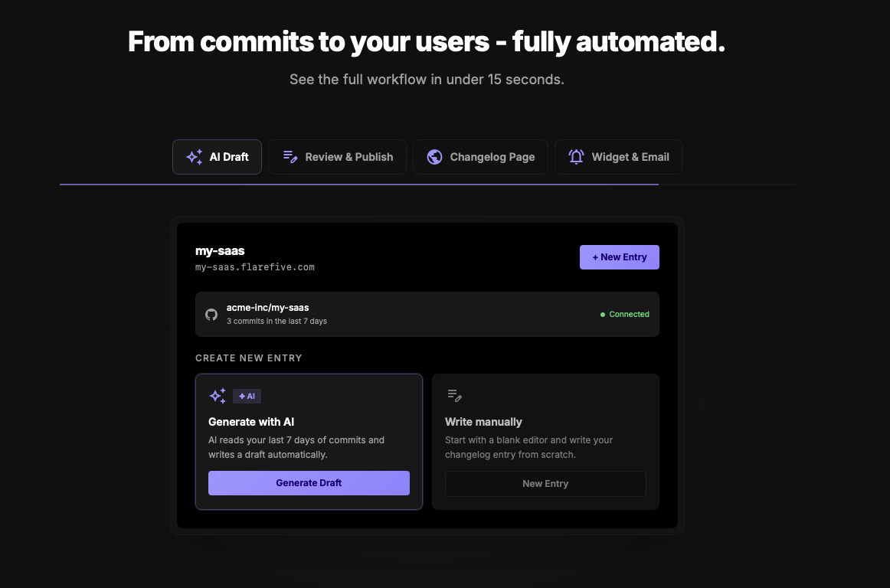This screenshot has width=890, height=588.
Task: Click the purple workflow progress bar
Action: [x=358, y=185]
